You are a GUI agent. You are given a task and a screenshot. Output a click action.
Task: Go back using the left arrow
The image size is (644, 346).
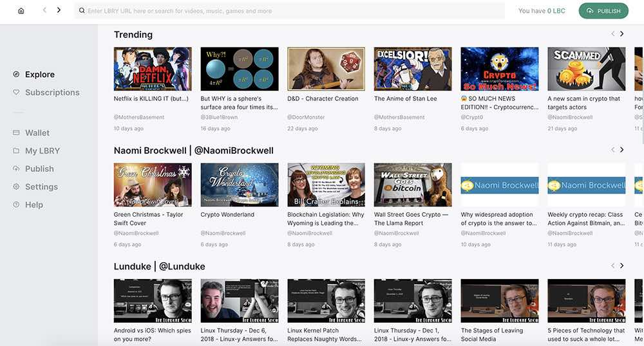pos(44,10)
